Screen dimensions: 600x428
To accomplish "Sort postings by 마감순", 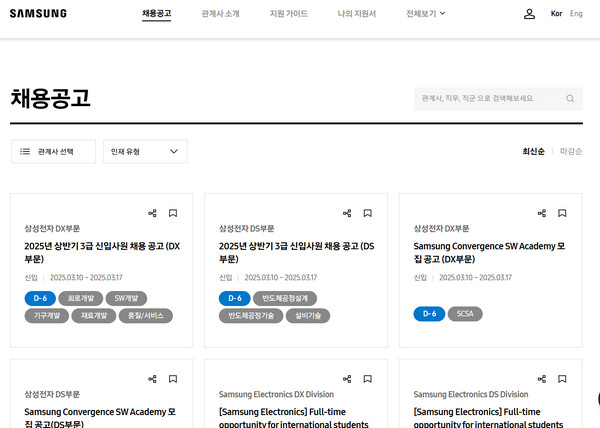I will [x=571, y=151].
